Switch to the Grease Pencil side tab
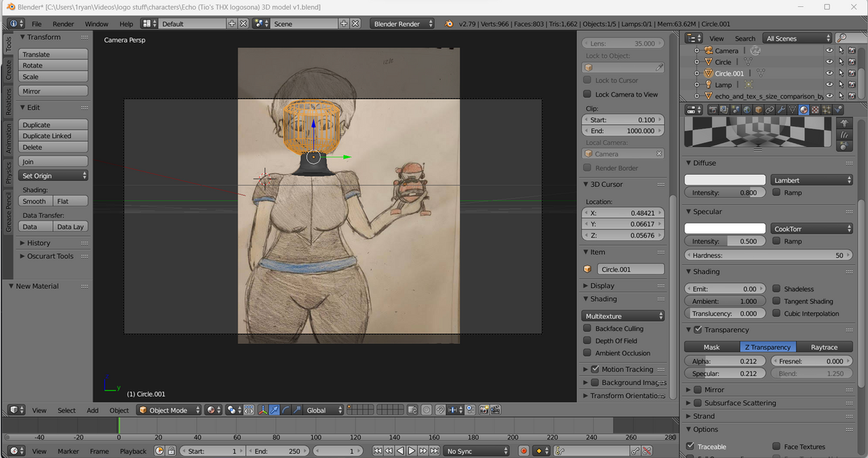The height and width of the screenshot is (458, 868). pos(8,212)
